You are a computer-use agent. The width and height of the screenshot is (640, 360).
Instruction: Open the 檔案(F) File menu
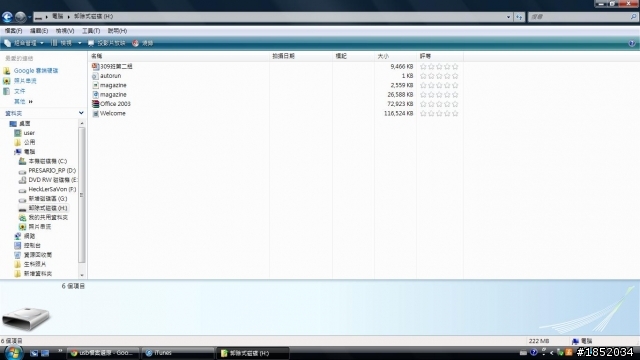13,31
